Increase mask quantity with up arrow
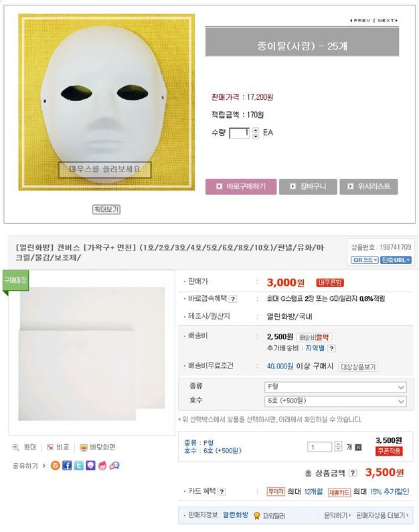The height and width of the screenshot is (532, 419). 256,130
